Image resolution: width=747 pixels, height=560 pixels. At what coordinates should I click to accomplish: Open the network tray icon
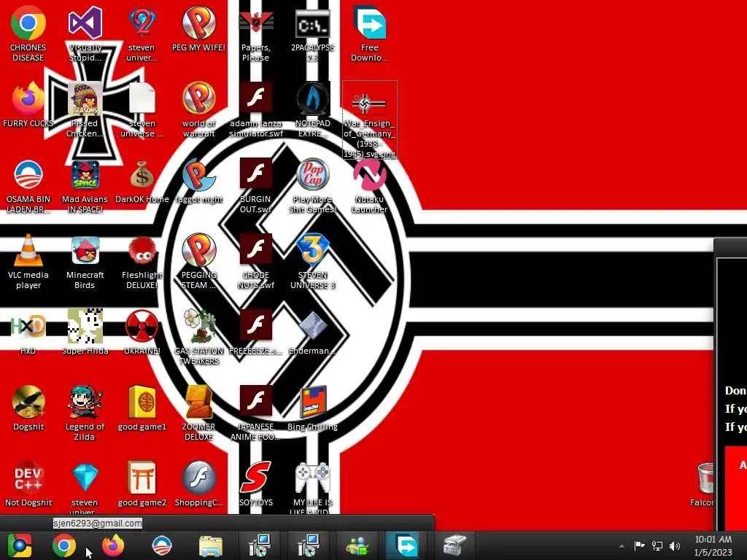tap(657, 545)
